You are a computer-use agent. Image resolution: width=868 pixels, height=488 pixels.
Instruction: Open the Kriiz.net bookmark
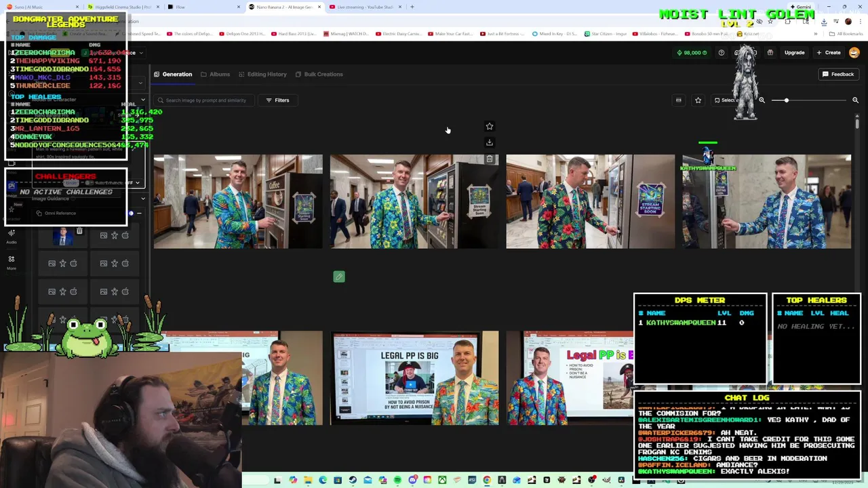point(749,34)
